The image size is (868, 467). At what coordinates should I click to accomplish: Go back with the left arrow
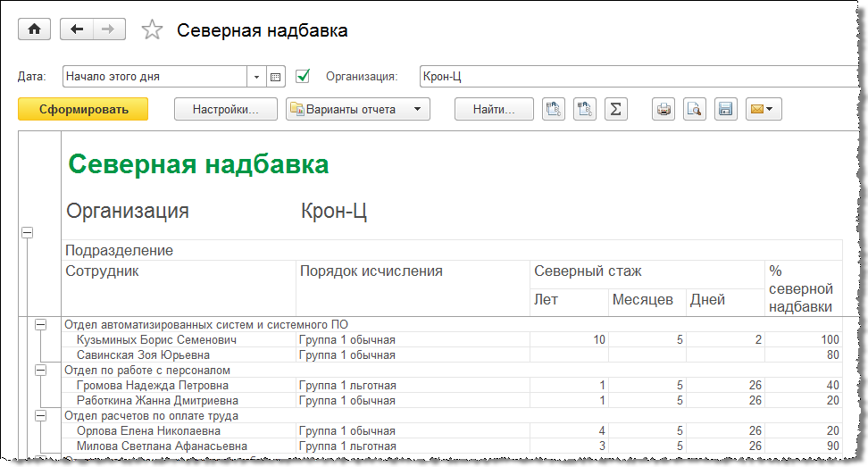tap(77, 29)
